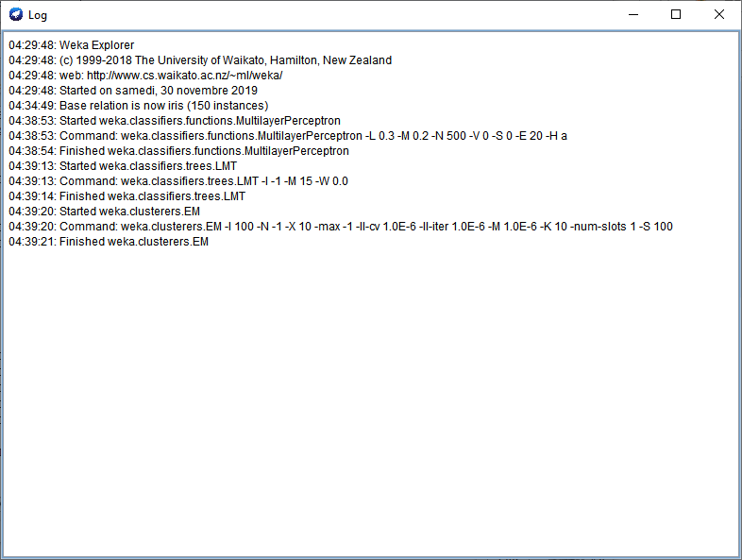Click 'Finished weka.clusterers.EM' line
Screen dimensions: 742x560
coord(109,242)
